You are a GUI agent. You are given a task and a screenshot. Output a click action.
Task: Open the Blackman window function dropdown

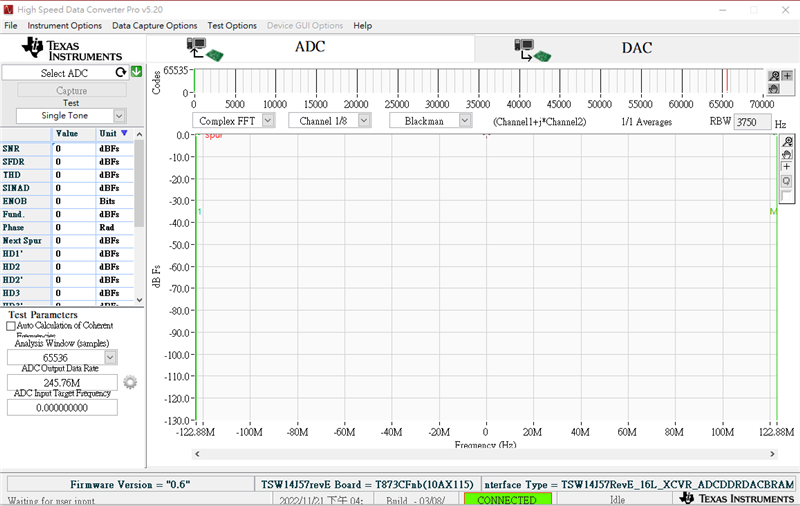tap(464, 121)
